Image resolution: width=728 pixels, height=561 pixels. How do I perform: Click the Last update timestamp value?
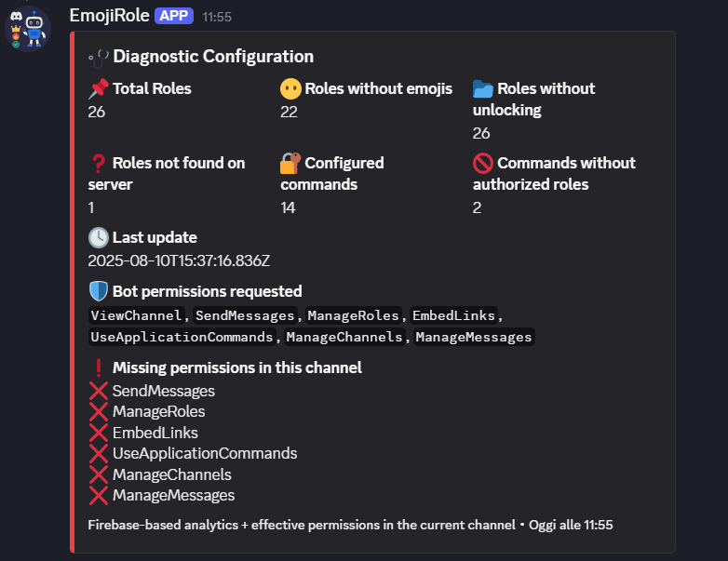coord(179,260)
